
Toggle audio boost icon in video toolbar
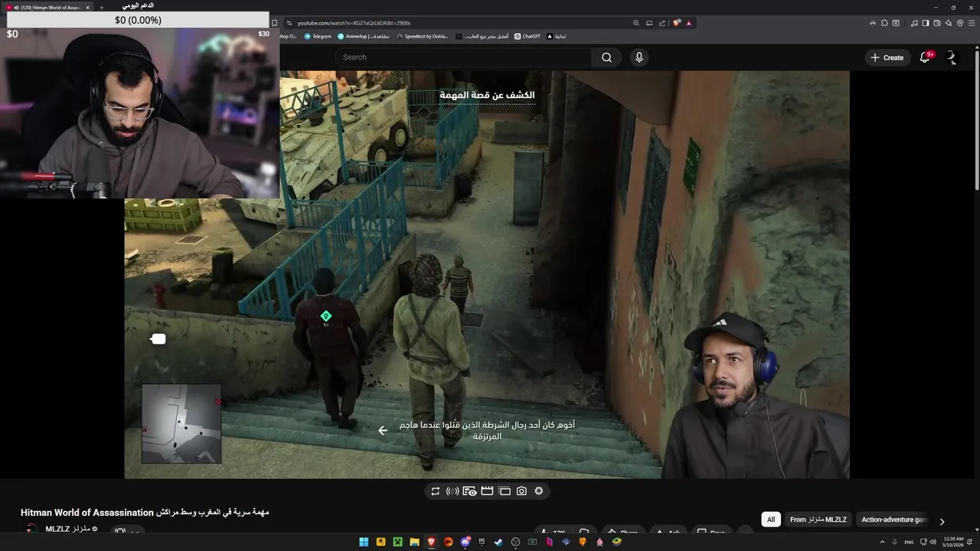click(x=452, y=491)
